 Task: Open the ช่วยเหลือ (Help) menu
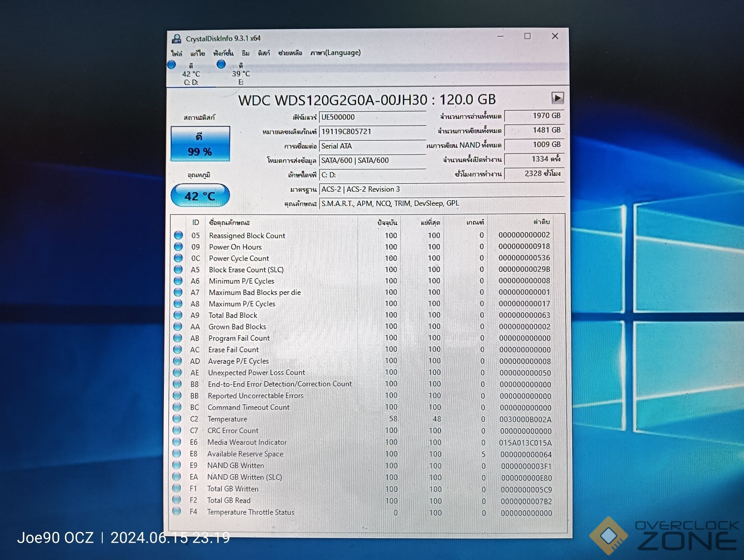[290, 53]
